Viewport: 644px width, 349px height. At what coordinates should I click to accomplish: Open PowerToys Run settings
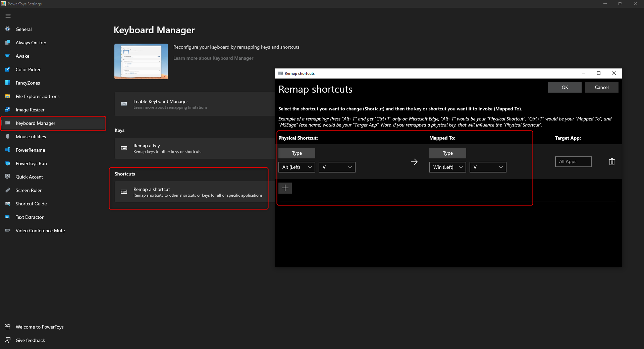click(x=53, y=163)
